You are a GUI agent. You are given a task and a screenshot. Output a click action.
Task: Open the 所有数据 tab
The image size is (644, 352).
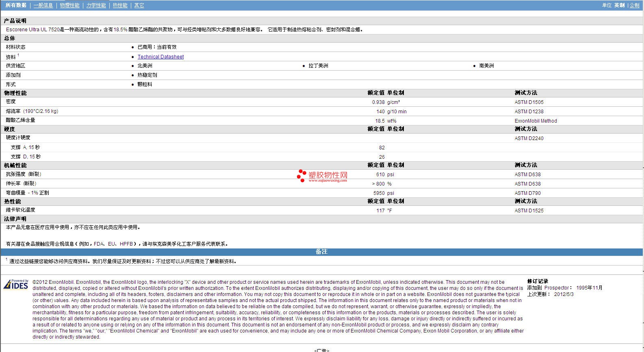pos(16,5)
